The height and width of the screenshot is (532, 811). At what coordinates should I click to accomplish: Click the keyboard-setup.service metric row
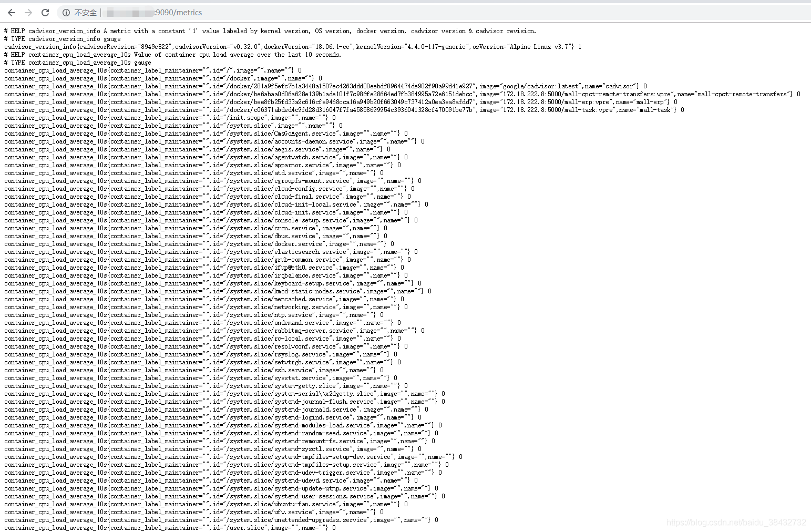[213, 283]
